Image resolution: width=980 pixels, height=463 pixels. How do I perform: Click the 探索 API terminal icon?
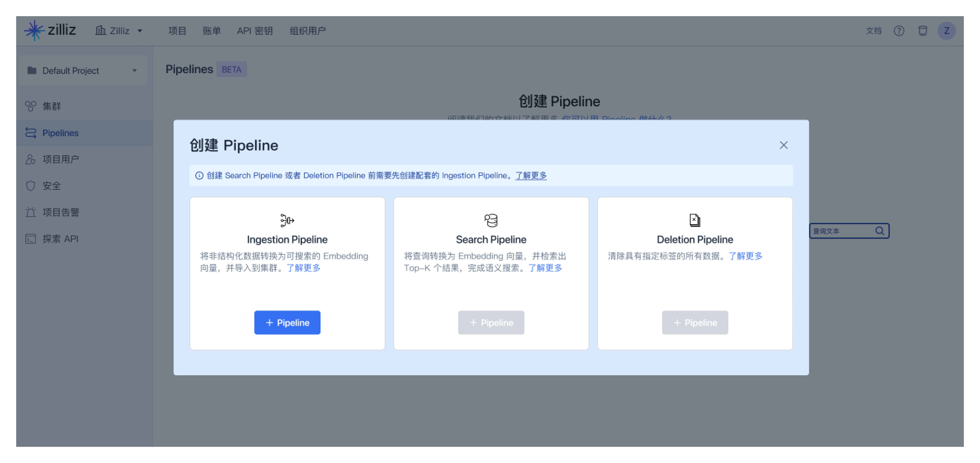click(30, 239)
